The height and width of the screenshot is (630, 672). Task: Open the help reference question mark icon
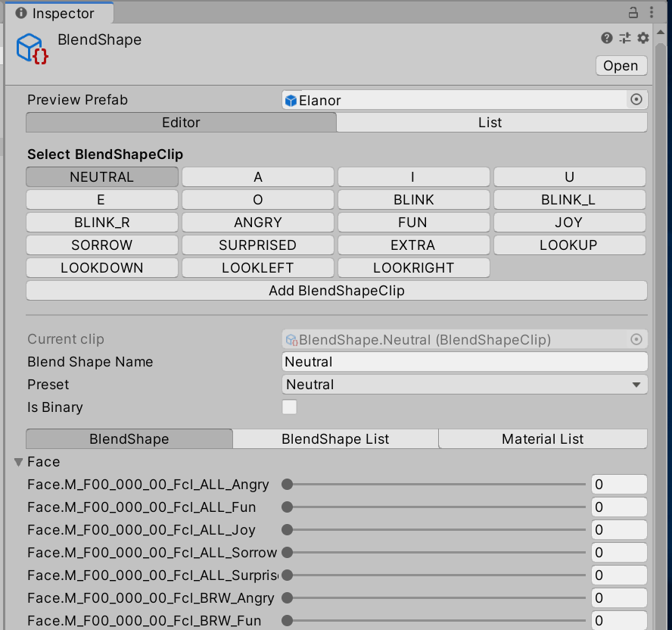coord(607,39)
